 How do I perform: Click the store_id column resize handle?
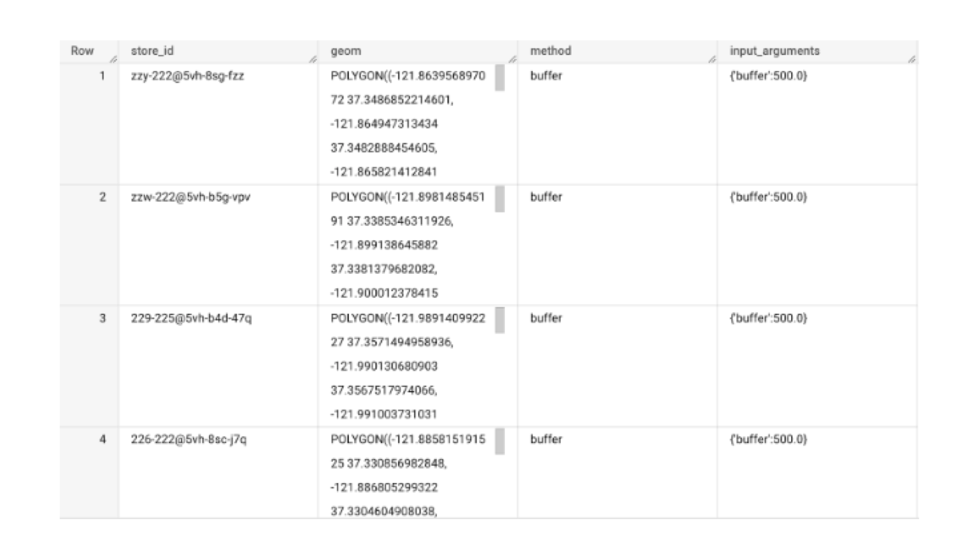pyautogui.click(x=313, y=59)
